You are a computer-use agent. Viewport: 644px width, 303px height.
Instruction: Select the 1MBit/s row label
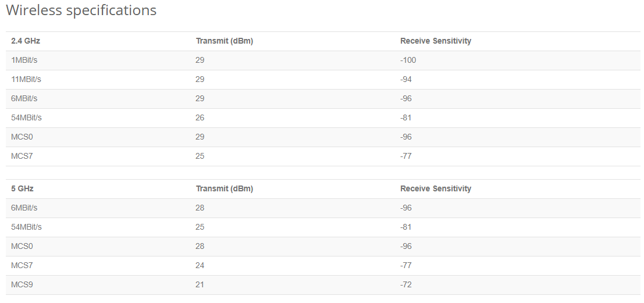[x=24, y=60]
